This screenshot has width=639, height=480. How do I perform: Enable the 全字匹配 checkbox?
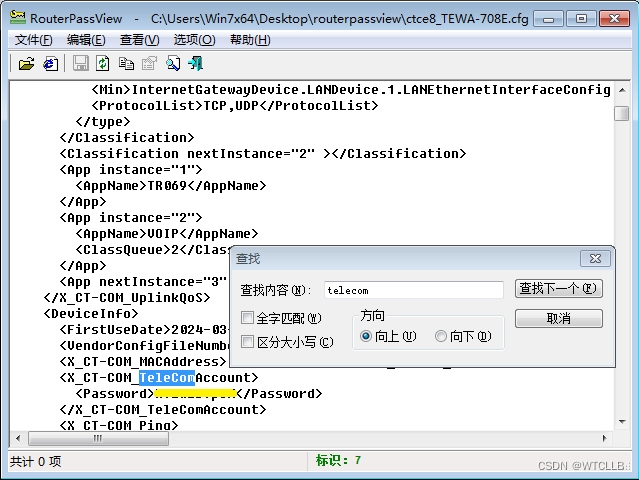point(247,317)
